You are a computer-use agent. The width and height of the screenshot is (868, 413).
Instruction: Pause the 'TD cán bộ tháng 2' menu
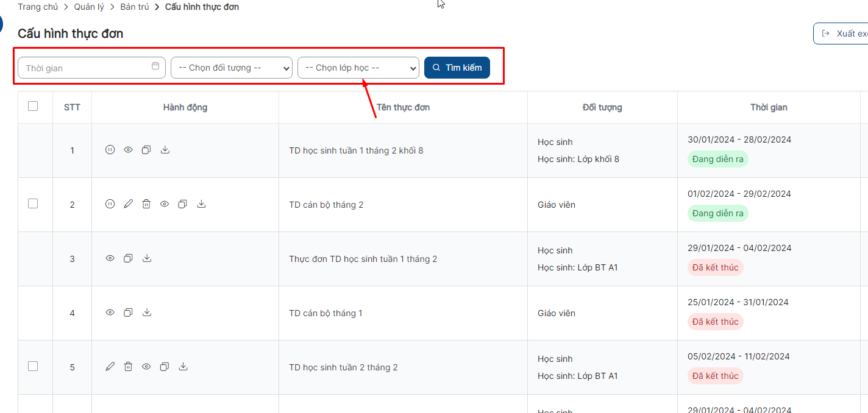110,204
